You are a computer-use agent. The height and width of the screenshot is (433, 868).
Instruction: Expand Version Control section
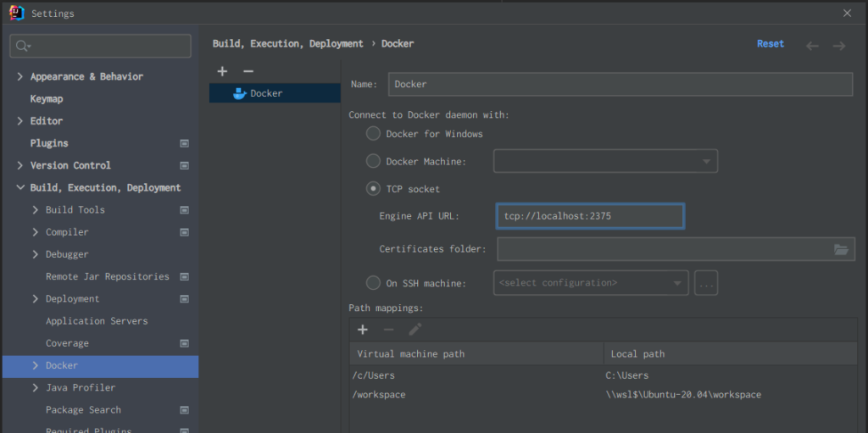click(20, 165)
